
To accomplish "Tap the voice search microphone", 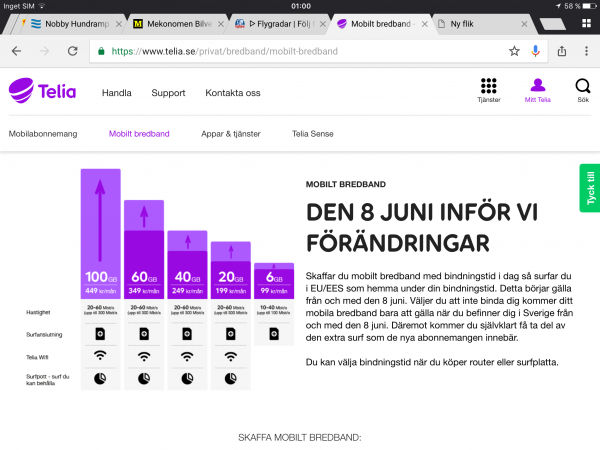I will point(537,50).
